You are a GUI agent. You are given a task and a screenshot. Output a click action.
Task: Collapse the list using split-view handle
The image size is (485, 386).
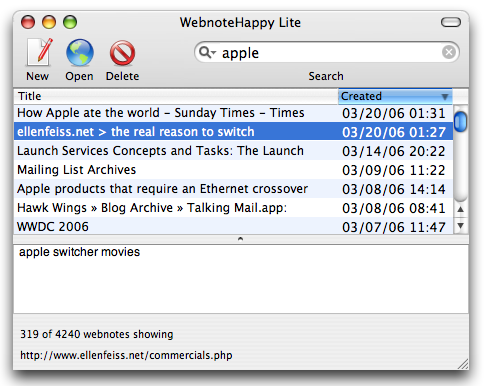point(240,239)
